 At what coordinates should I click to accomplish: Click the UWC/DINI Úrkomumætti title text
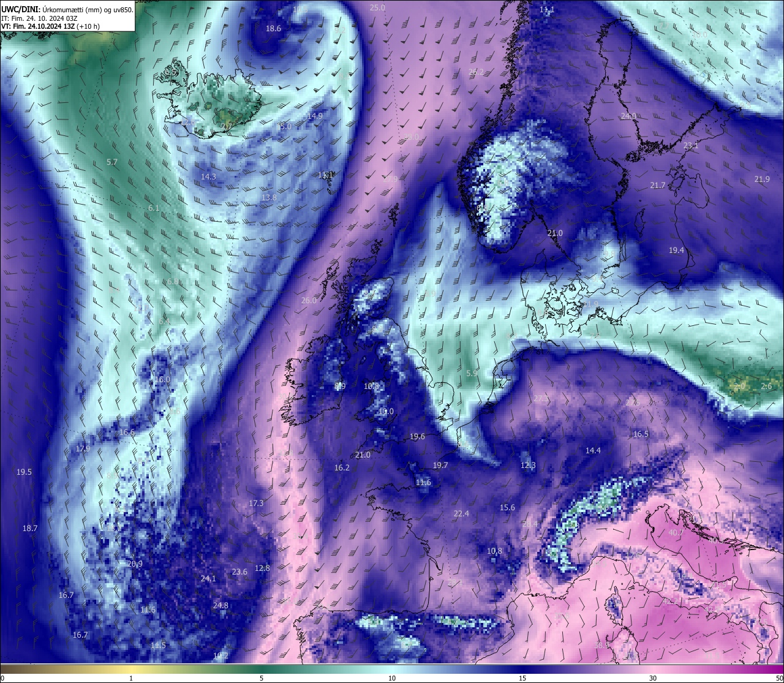(67, 9)
